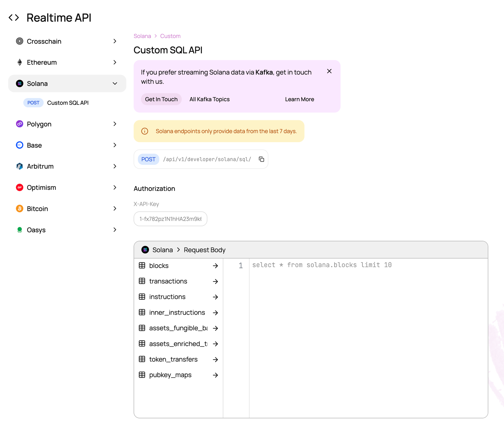Viewport: 504px width, 425px height.
Task: Expand the Bitcoin section chevron
Action: pos(115,209)
